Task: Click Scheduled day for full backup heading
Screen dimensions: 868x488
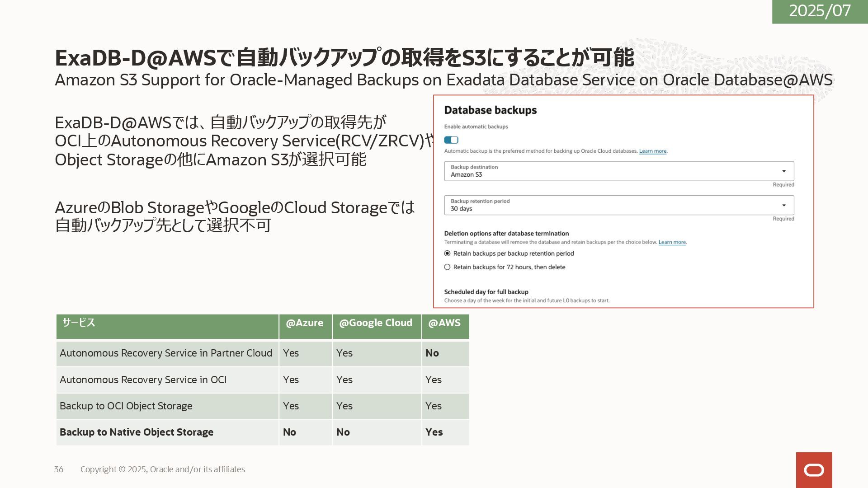Action: [486, 292]
